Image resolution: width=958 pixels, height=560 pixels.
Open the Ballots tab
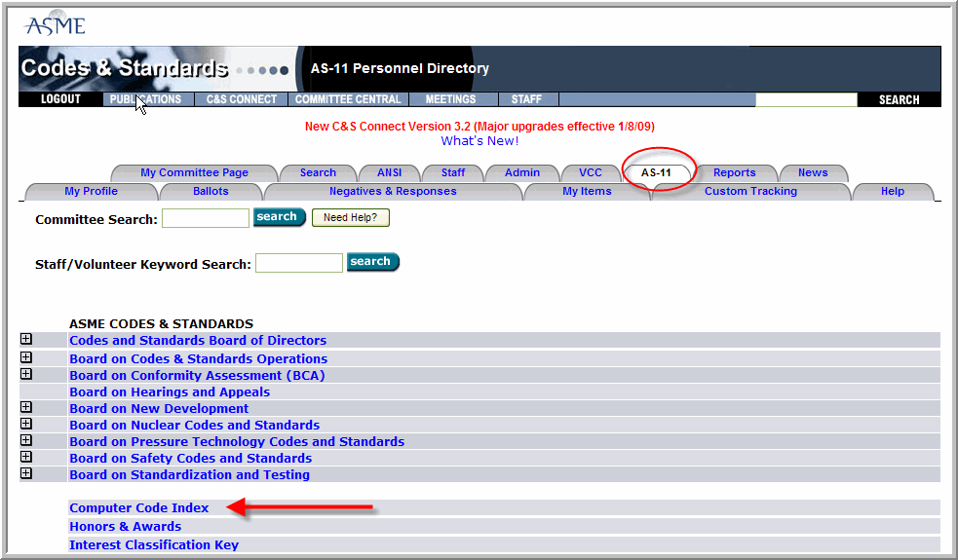211,191
